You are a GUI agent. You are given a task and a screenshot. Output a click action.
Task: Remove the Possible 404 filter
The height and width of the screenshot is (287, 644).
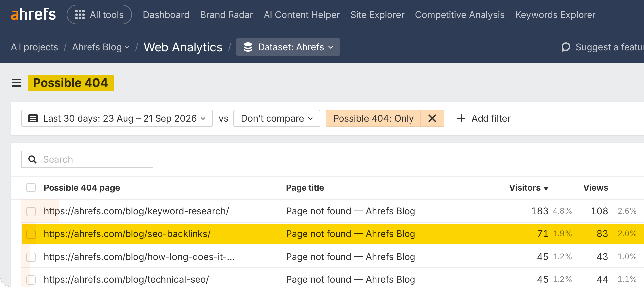point(432,118)
